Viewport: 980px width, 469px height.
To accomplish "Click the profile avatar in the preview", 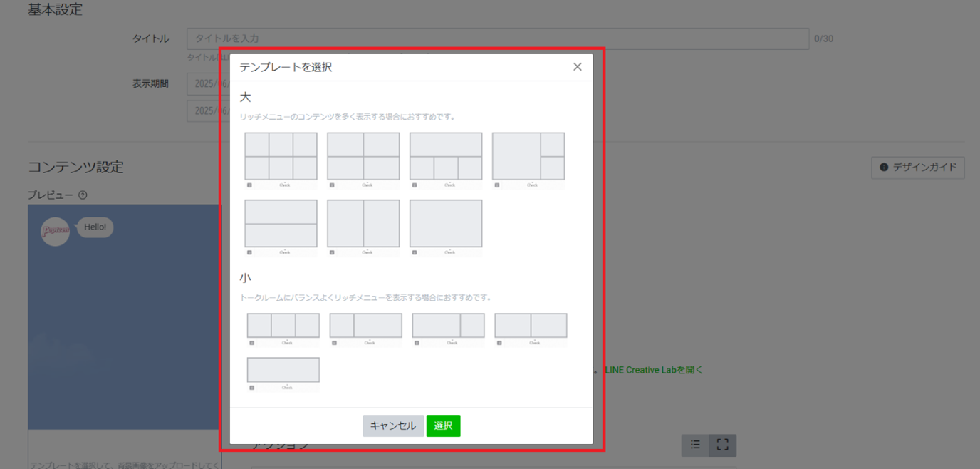I will click(x=55, y=231).
